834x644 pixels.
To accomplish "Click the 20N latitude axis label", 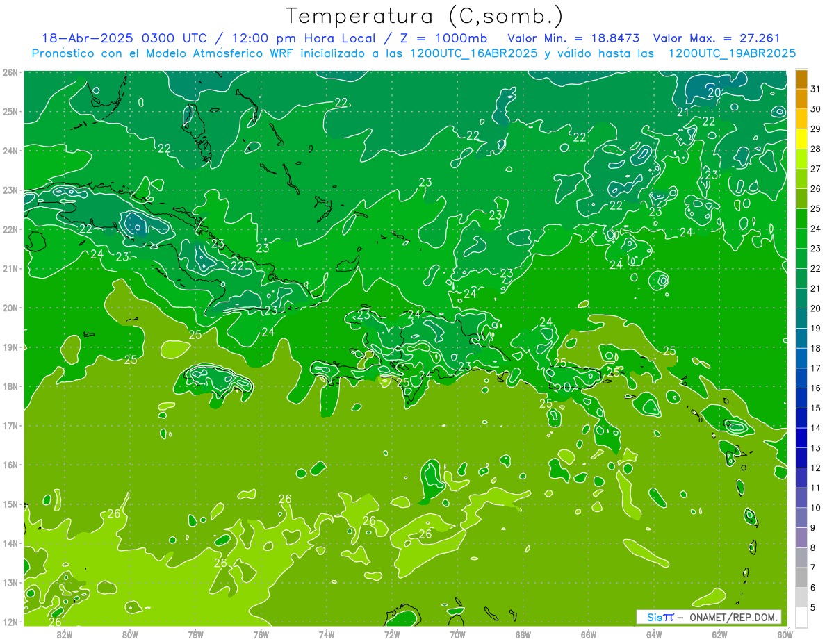I will (10, 308).
